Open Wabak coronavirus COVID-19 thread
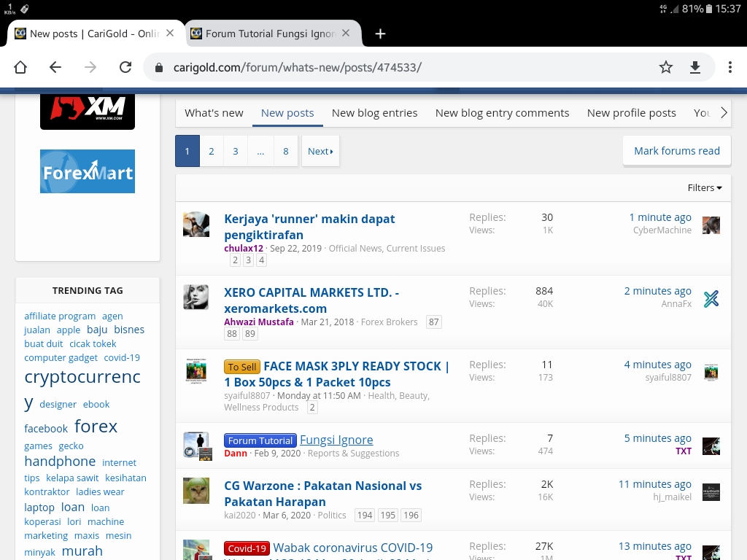Image resolution: width=747 pixels, height=560 pixels. pos(352,548)
